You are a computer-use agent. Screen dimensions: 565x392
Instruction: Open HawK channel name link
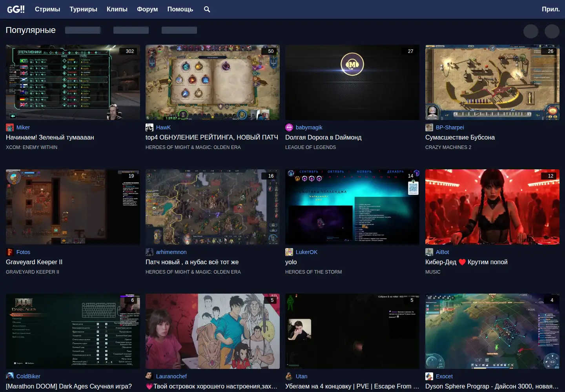(163, 127)
